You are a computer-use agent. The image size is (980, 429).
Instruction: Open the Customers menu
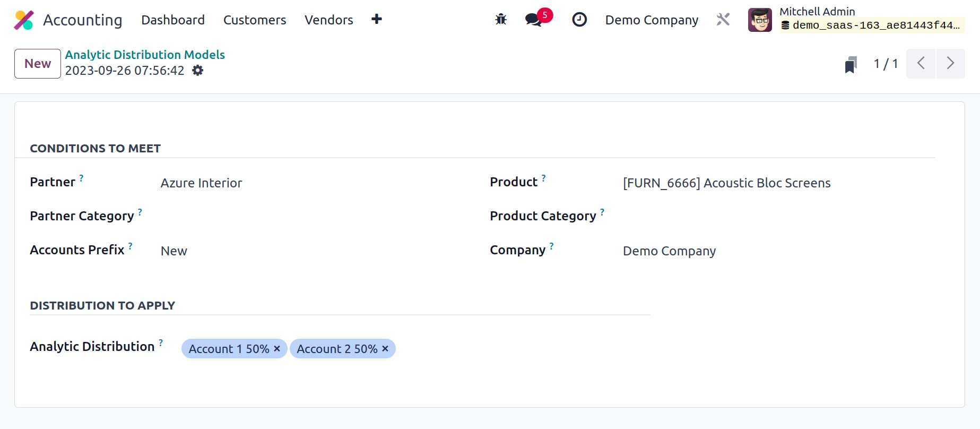click(254, 20)
